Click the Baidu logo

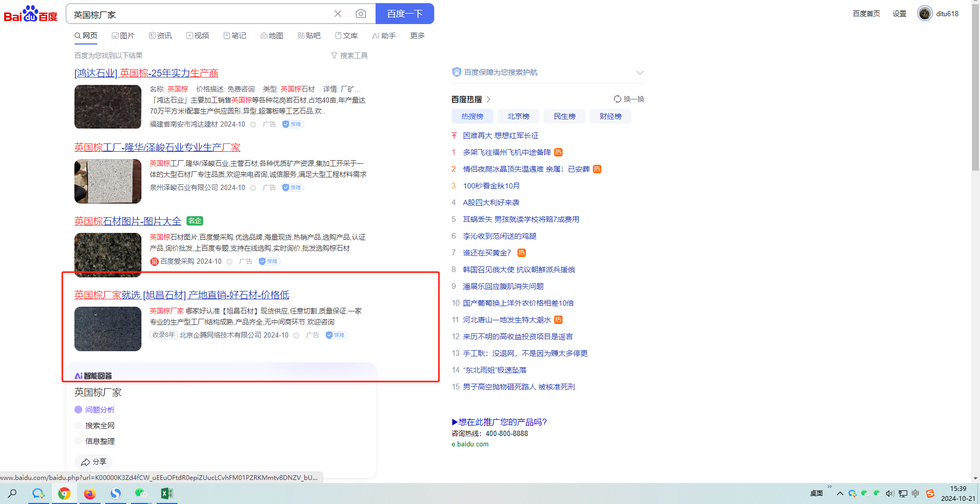[x=30, y=14]
